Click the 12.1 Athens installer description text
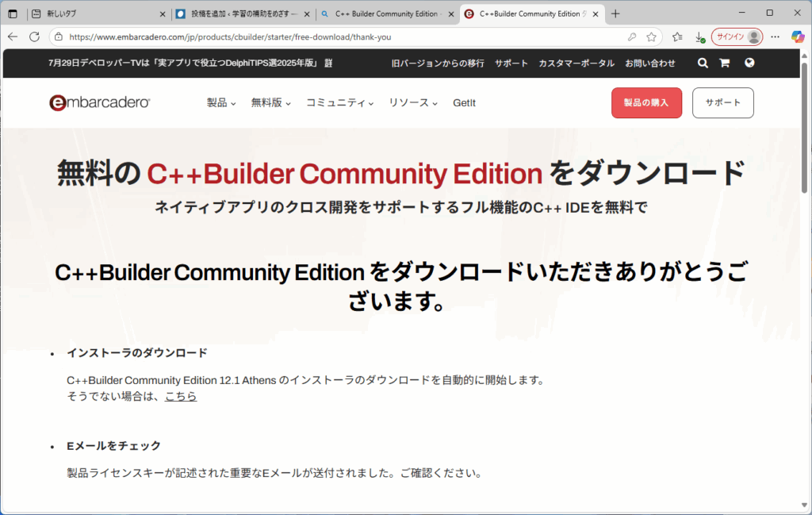Image resolution: width=812 pixels, height=515 pixels. (x=307, y=380)
